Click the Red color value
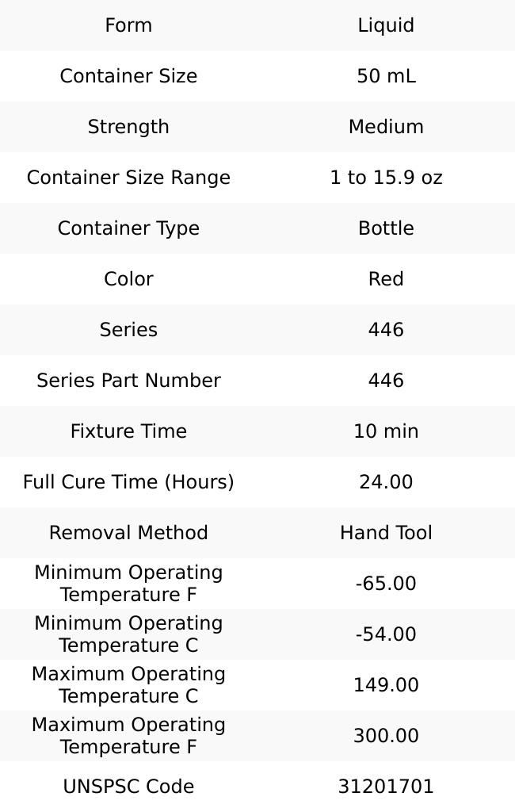Screen dimensions: 515x812 coord(386,279)
